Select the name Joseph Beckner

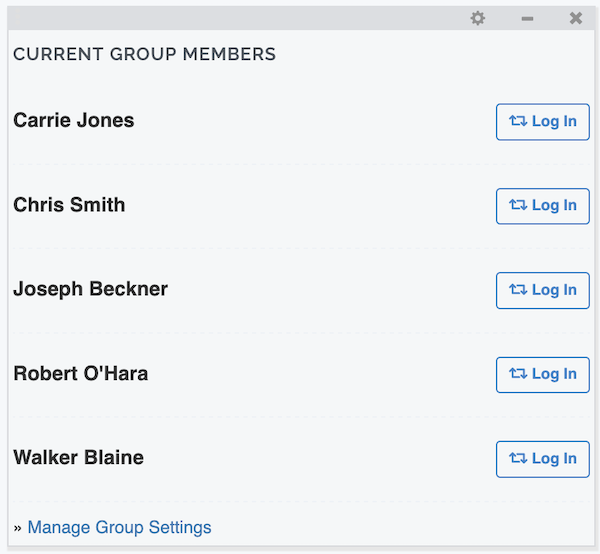pos(91,289)
